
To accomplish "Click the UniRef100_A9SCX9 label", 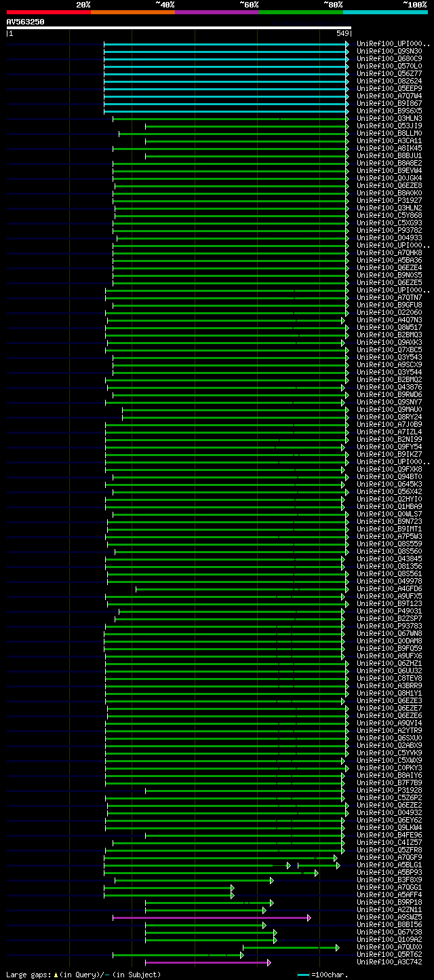I will point(389,364).
